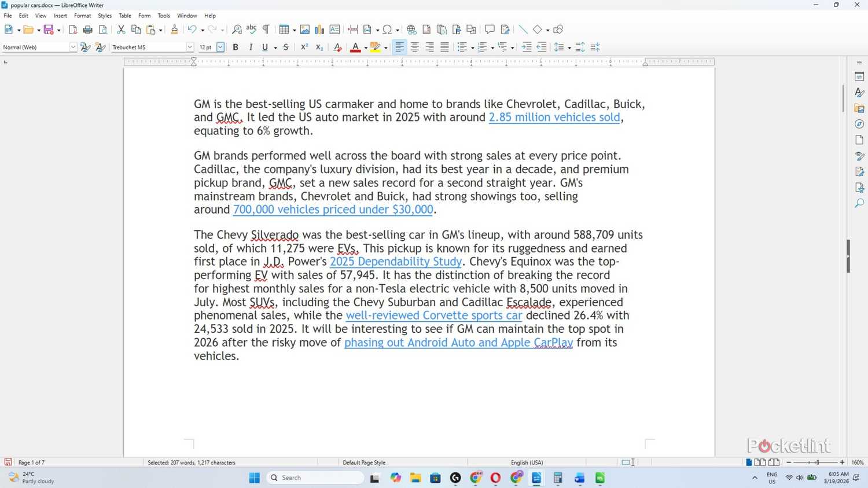This screenshot has width=868, height=488.
Task: Toggle bold formatting
Action: coord(235,47)
